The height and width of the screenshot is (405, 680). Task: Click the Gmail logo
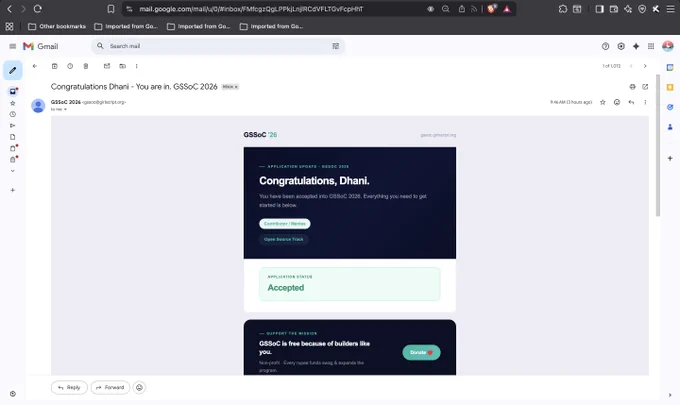40,46
